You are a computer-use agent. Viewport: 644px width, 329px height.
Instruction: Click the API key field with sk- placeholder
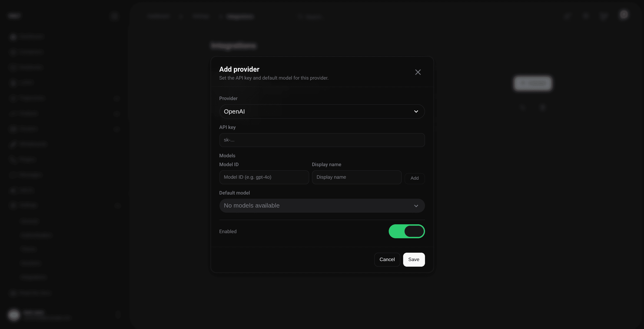[x=322, y=140]
